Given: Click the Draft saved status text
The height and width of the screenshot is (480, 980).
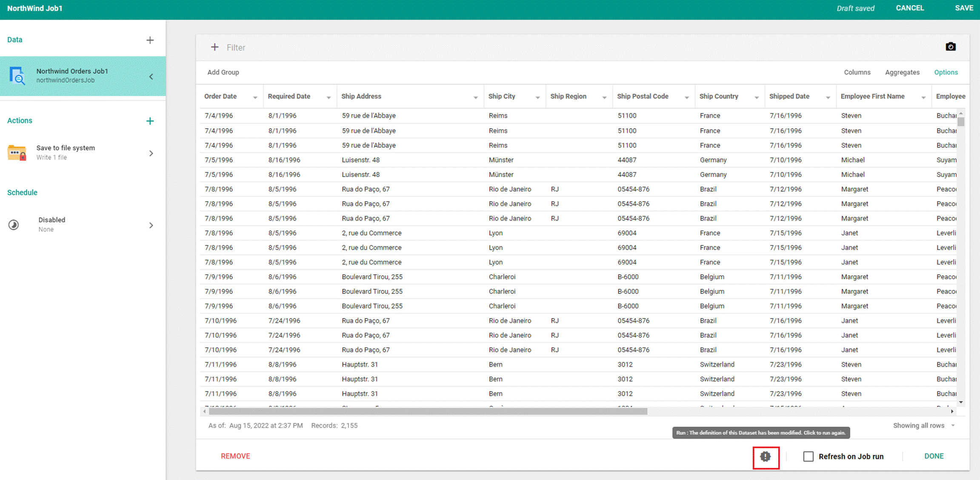Looking at the screenshot, I should coord(855,8).
